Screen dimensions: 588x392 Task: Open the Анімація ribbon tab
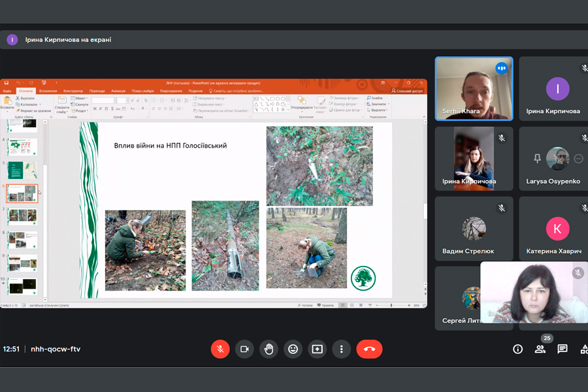pos(118,91)
